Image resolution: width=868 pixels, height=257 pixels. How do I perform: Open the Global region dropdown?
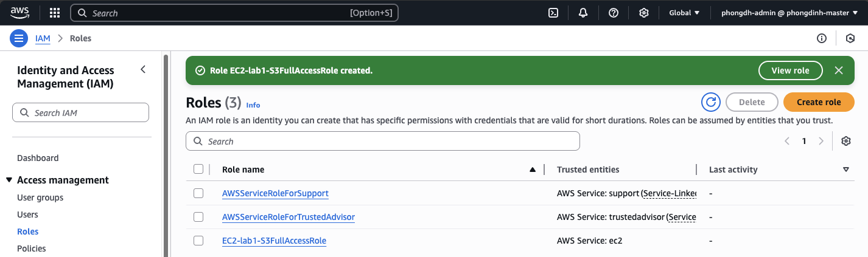[684, 13]
